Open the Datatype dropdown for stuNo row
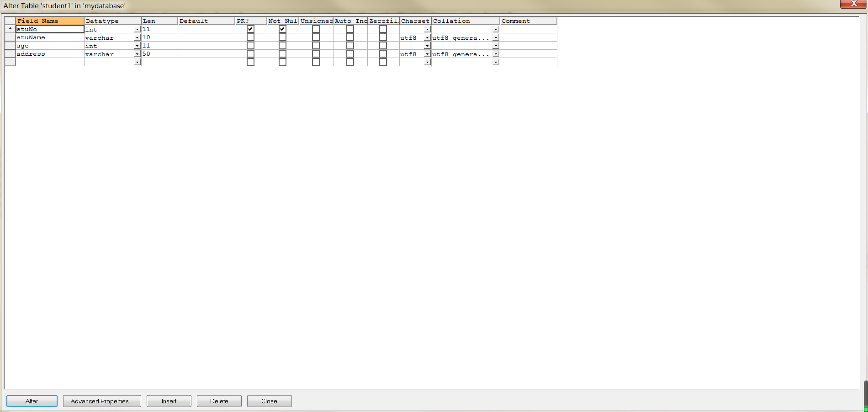 coord(137,29)
